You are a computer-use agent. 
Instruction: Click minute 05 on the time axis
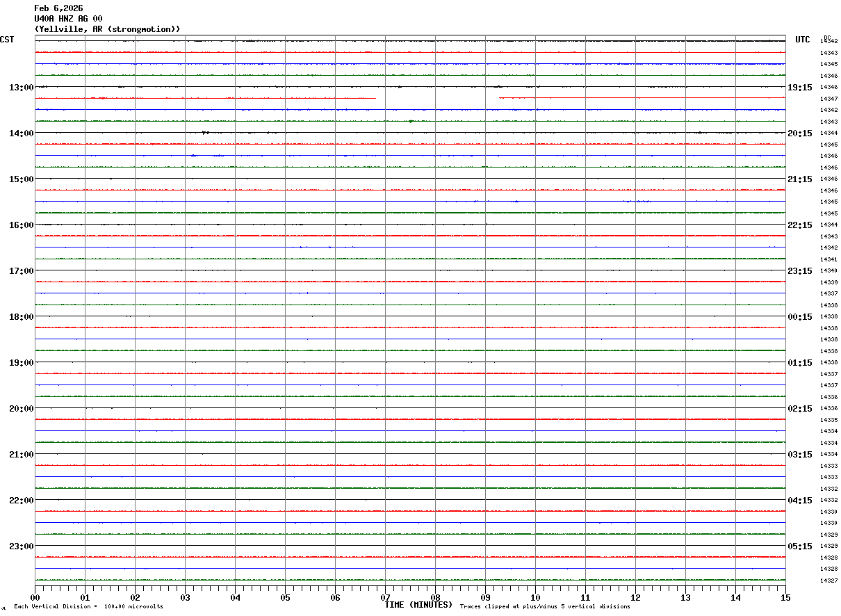[286, 597]
